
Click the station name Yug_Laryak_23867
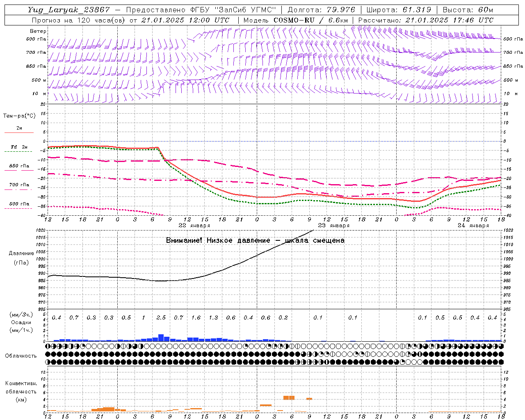69,10
